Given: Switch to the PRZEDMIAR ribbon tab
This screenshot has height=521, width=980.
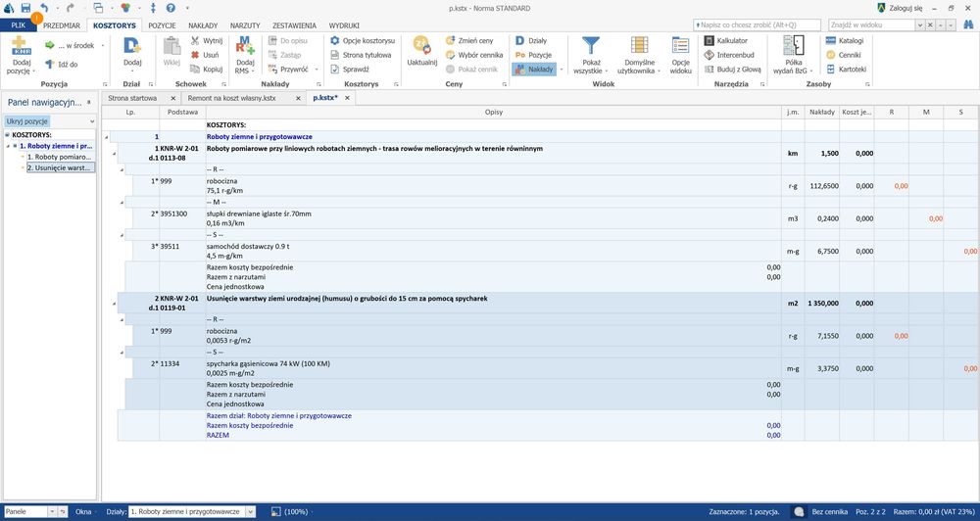Looking at the screenshot, I should point(62,25).
